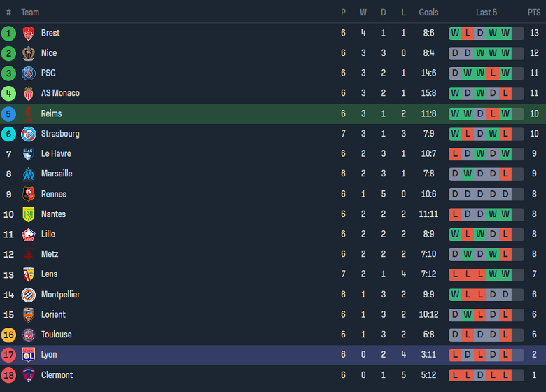Click the Nantes yellow crest icon
The height and width of the screenshot is (392, 546).
point(29,214)
